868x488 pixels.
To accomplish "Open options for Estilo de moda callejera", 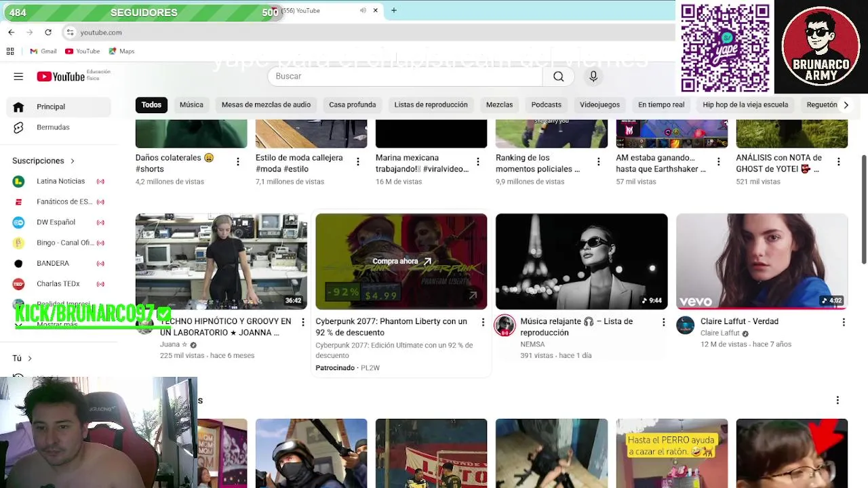I will [x=358, y=162].
